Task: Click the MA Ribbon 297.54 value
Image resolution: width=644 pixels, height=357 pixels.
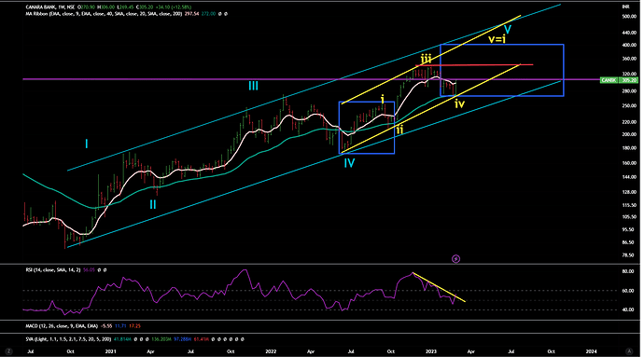Action: (192, 14)
